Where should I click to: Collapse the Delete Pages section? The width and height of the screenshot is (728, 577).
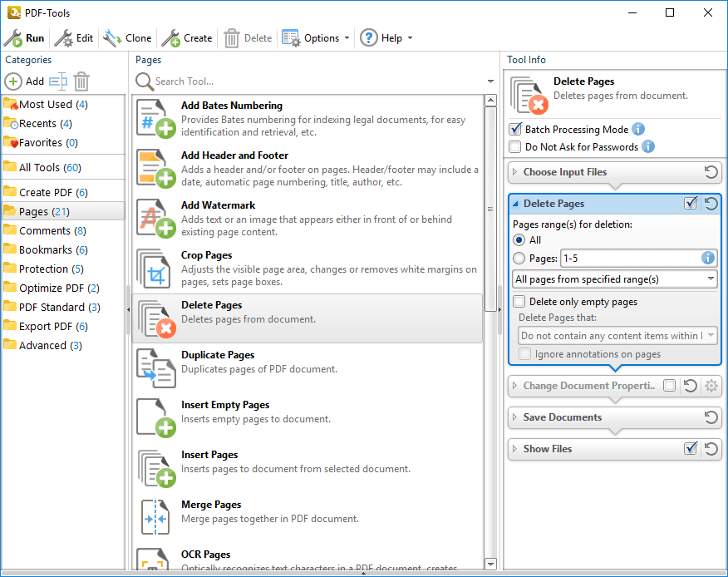point(515,204)
